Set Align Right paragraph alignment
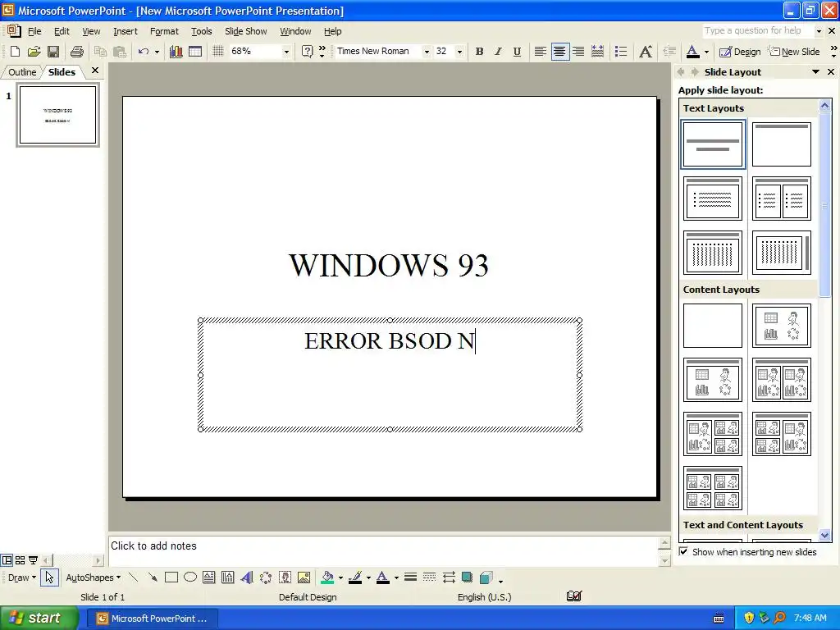This screenshot has height=630, width=840. click(578, 52)
